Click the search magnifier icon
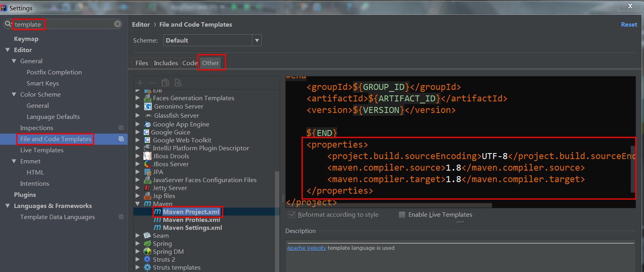This screenshot has width=644, height=272. (x=8, y=24)
